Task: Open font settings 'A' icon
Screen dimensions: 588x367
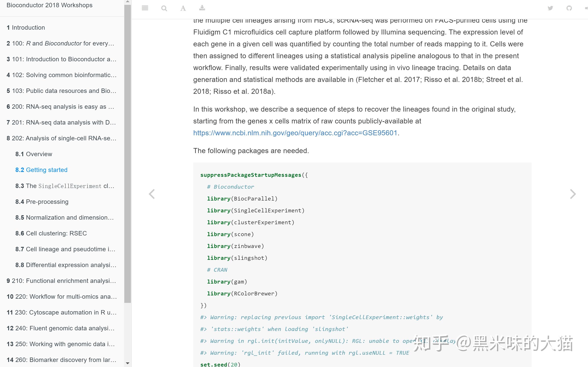Action: point(183,9)
